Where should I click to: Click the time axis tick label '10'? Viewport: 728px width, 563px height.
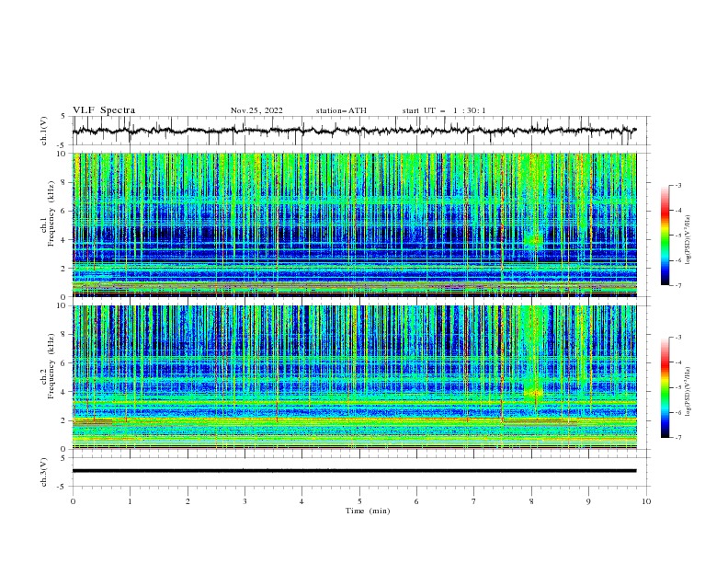click(x=646, y=501)
